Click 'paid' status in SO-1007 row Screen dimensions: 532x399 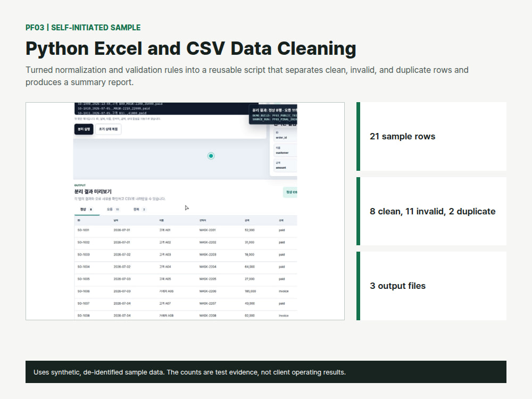pyautogui.click(x=282, y=303)
